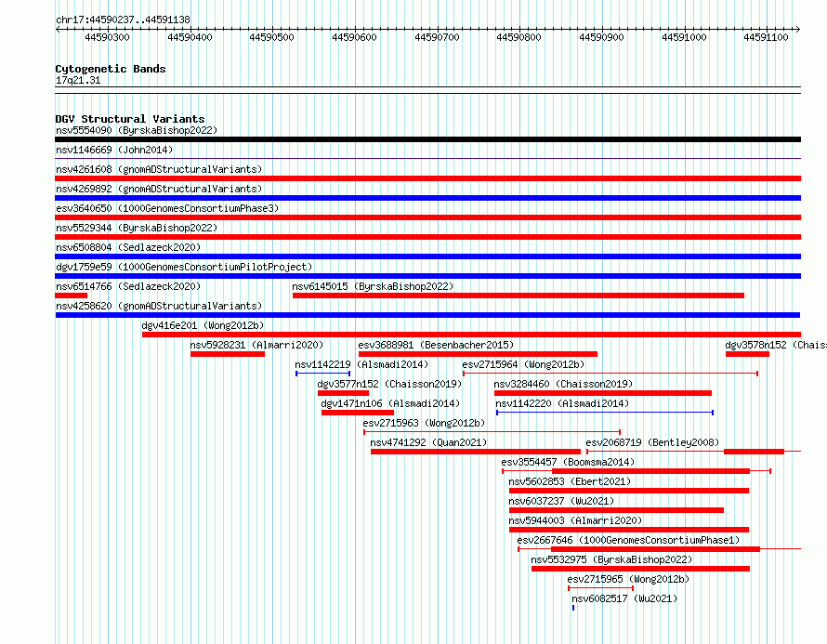Image resolution: width=827 pixels, height=644 pixels.
Task: Click the 44590300 ruler position label
Action: click(x=107, y=37)
